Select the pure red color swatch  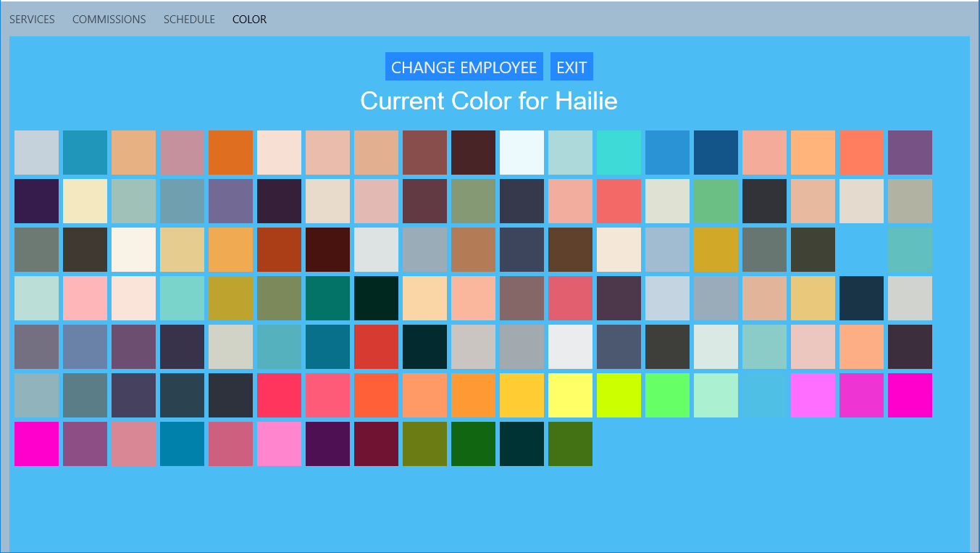click(376, 346)
